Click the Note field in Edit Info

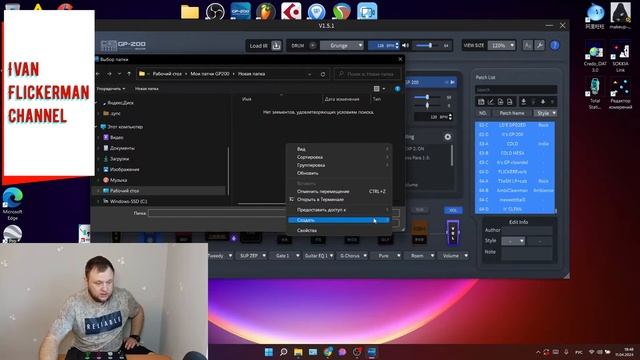pyautogui.click(x=527, y=254)
